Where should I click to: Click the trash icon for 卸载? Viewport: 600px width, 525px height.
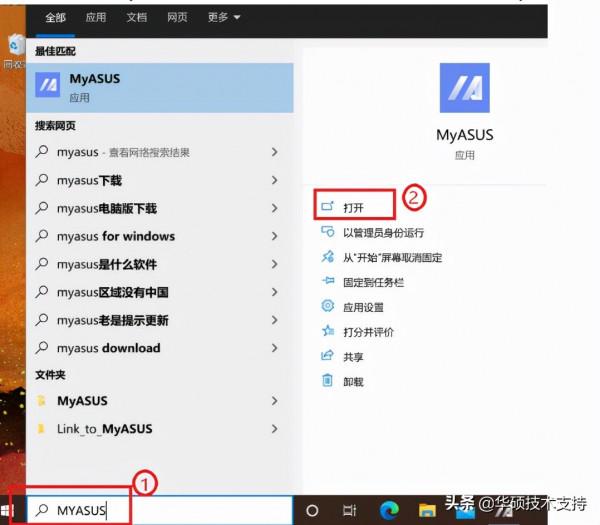click(328, 381)
